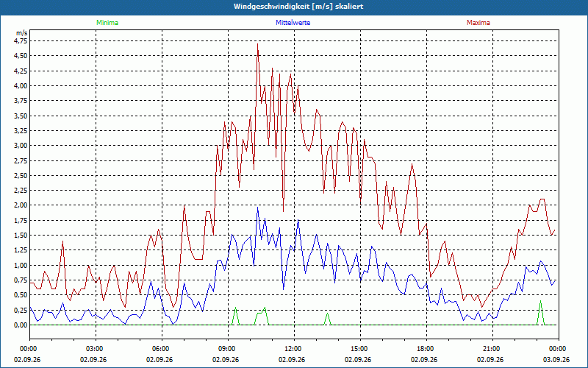
Task: Click the 12:00 time axis label
Action: tap(294, 349)
